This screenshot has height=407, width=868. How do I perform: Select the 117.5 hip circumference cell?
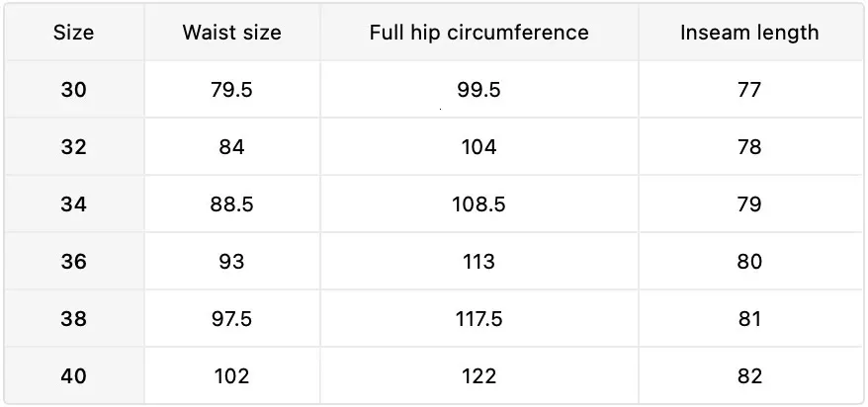pos(478,319)
